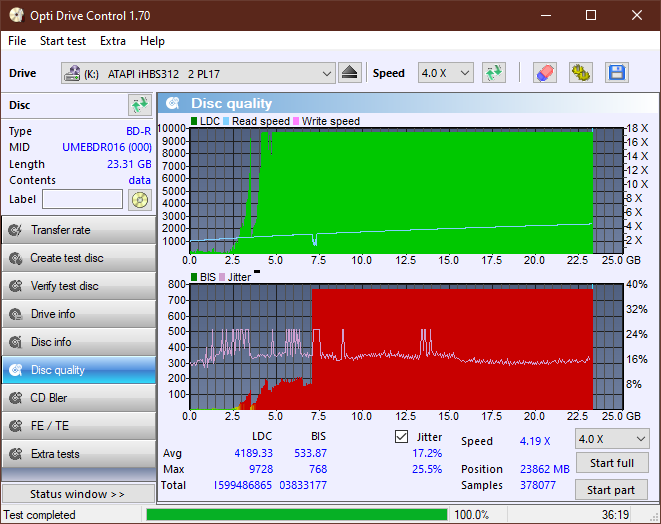Click the BIS green legend swatch
Viewport: 661px width, 524px height.
click(194, 277)
